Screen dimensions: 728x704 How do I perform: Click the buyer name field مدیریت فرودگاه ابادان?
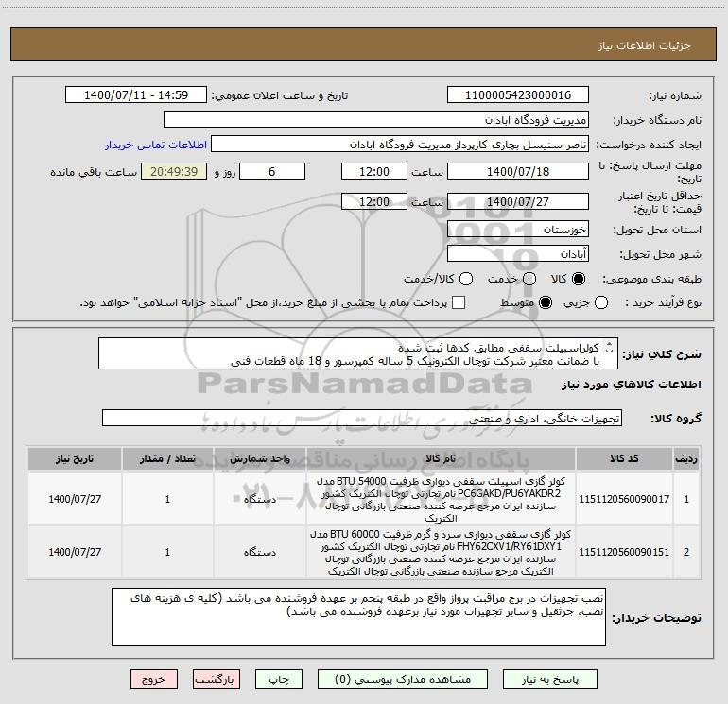(376, 119)
